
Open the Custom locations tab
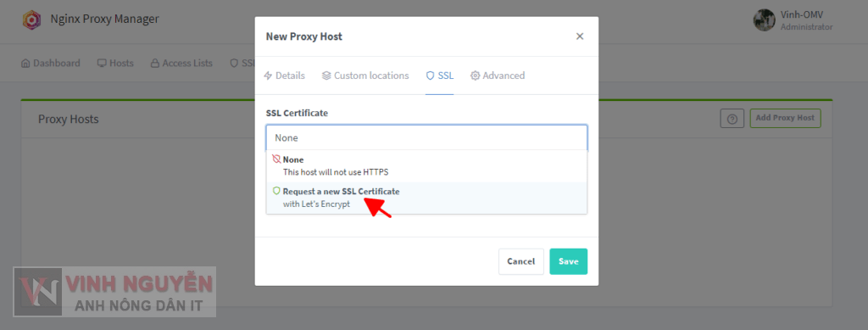tap(365, 76)
